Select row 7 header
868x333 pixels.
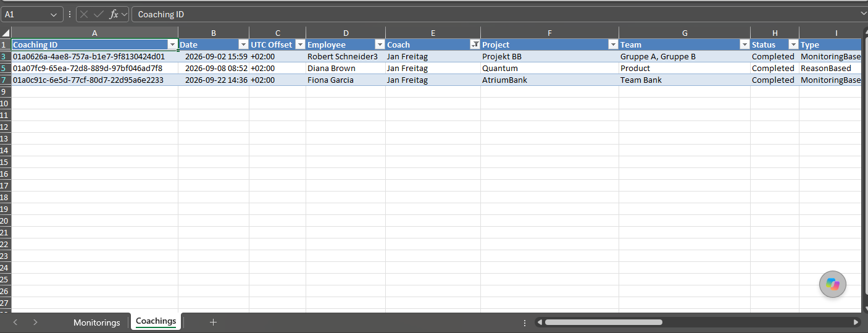(x=6, y=80)
